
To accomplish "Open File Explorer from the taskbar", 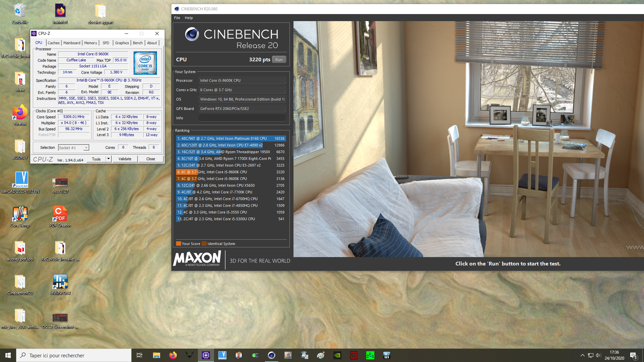I will (157, 355).
